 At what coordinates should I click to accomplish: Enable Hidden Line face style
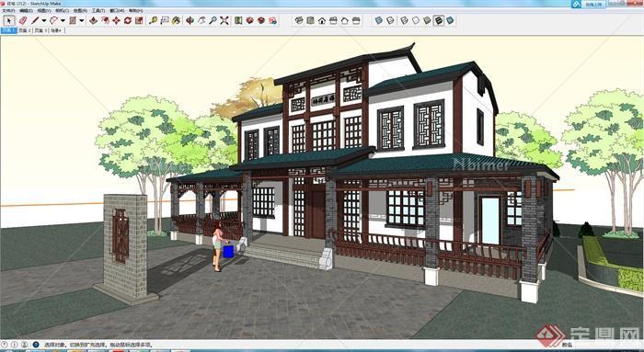pos(416,20)
